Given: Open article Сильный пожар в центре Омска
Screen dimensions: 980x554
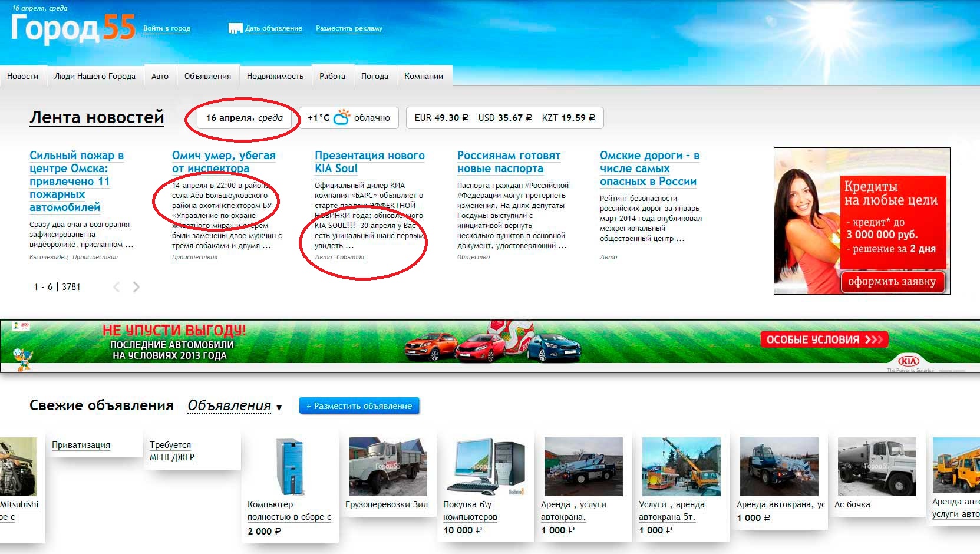Looking at the screenshot, I should [77, 181].
